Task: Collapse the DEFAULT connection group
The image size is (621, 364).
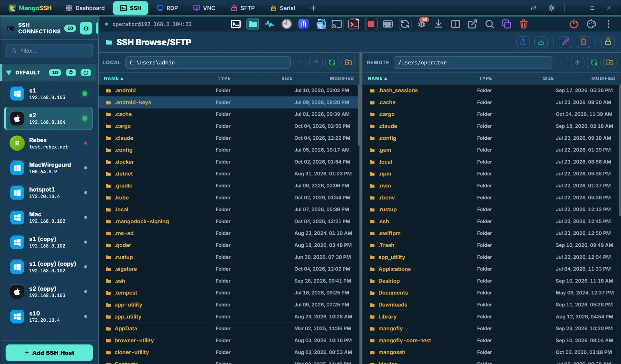Action: coord(9,73)
